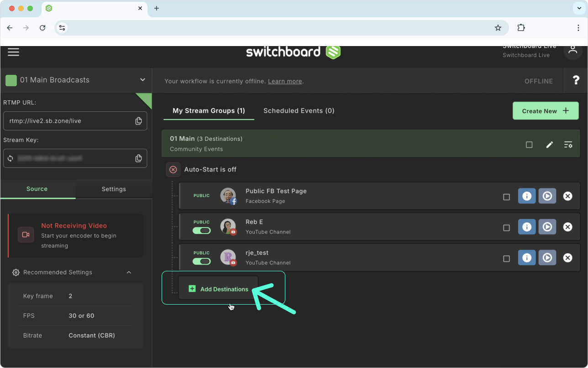Screen dimensions: 588x368
Task: Check the Reb E destination checkbox
Action: [x=506, y=228]
